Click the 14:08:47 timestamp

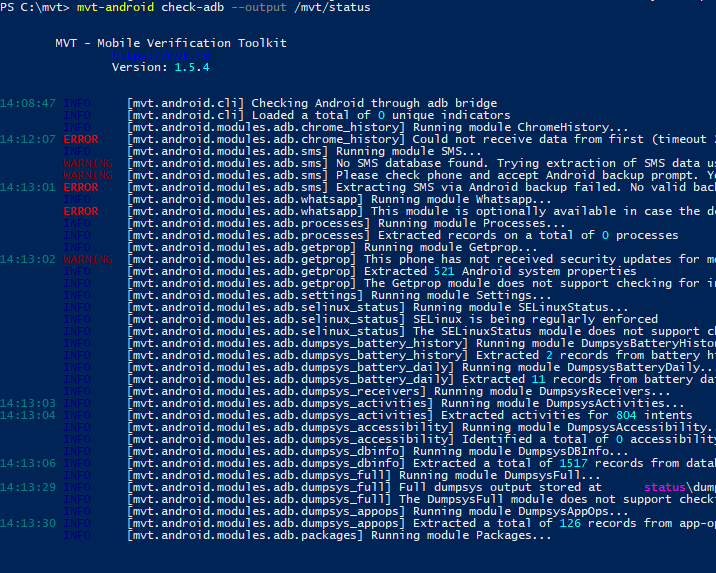tap(28, 103)
